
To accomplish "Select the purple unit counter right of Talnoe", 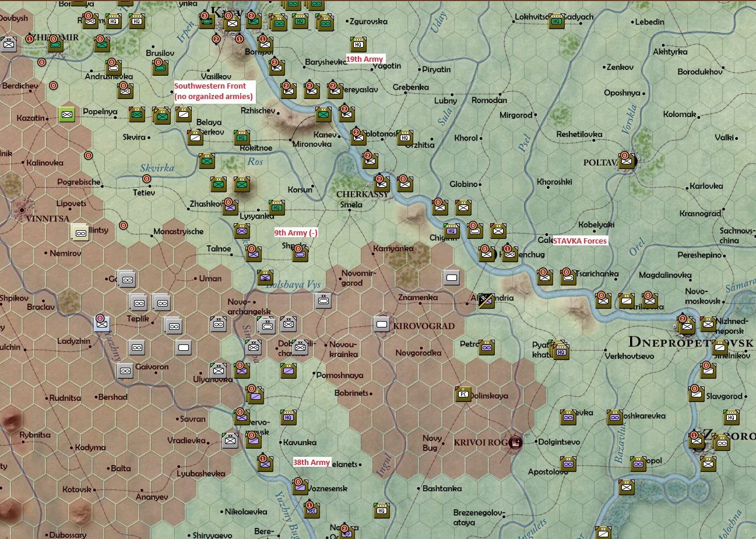I will pyautogui.click(x=254, y=253).
